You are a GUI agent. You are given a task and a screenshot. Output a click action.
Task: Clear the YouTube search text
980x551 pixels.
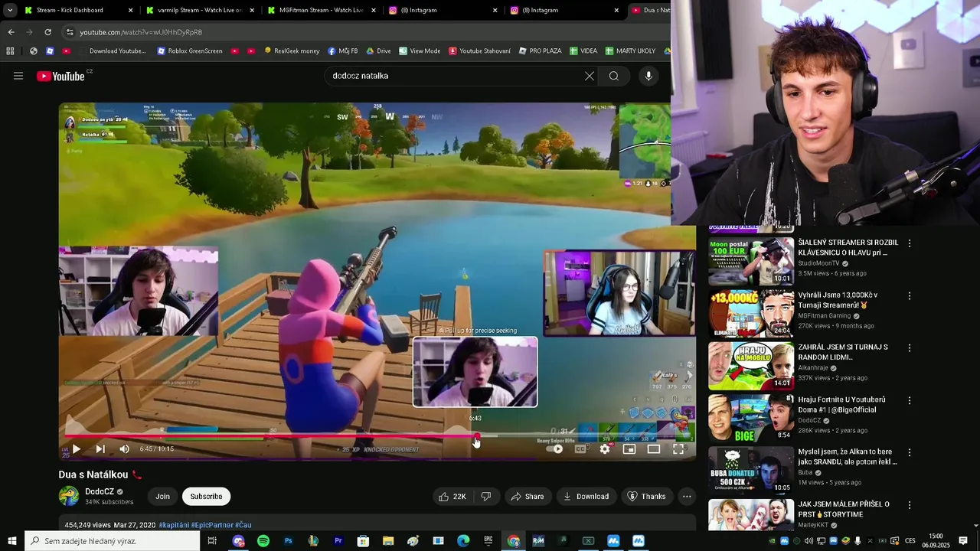pyautogui.click(x=589, y=76)
